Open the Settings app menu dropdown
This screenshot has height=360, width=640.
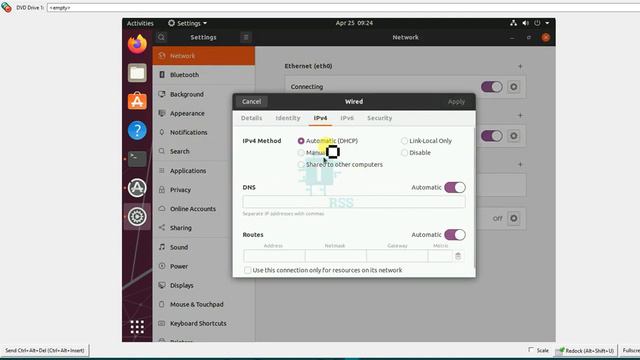pyautogui.click(x=187, y=23)
